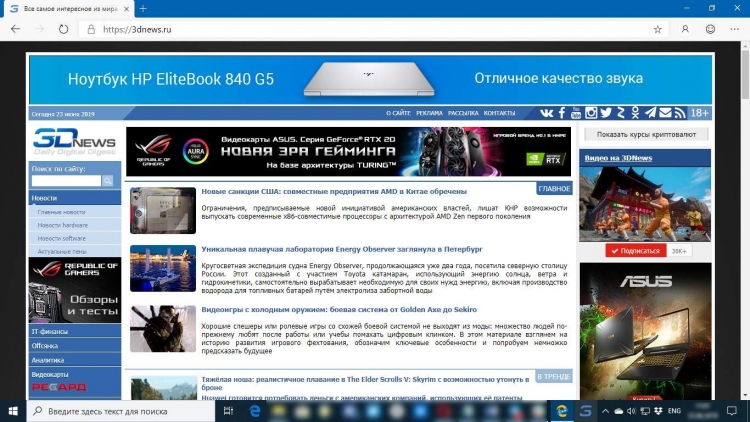Switch the ENG input language

pyautogui.click(x=674, y=411)
